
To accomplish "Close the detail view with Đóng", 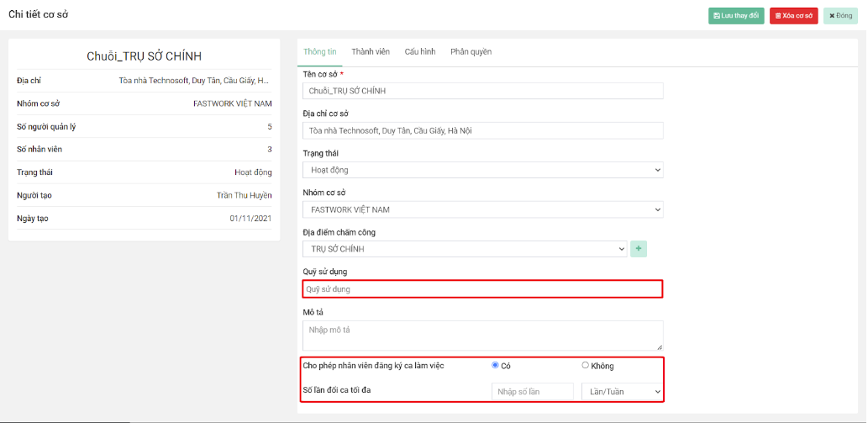I will coord(840,16).
